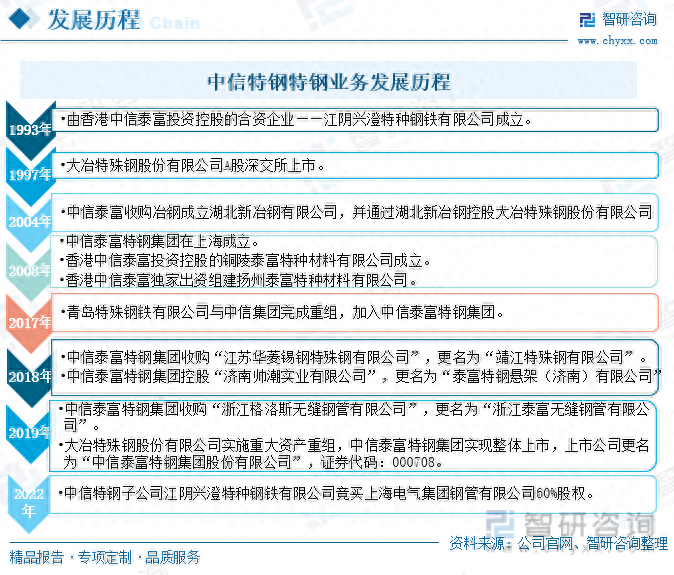Click the source note 资料来源：公司官网、智研咨询整理
The height and width of the screenshot is (575, 674).
(558, 544)
